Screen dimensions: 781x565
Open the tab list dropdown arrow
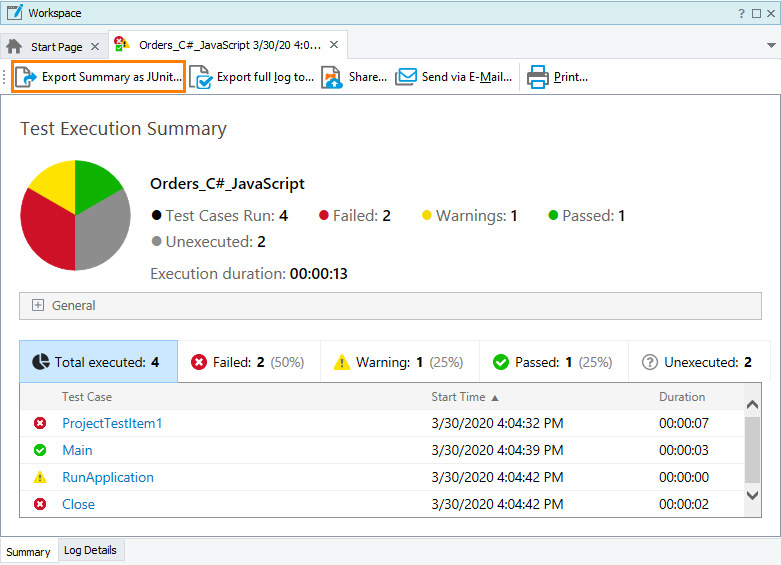tap(771, 46)
